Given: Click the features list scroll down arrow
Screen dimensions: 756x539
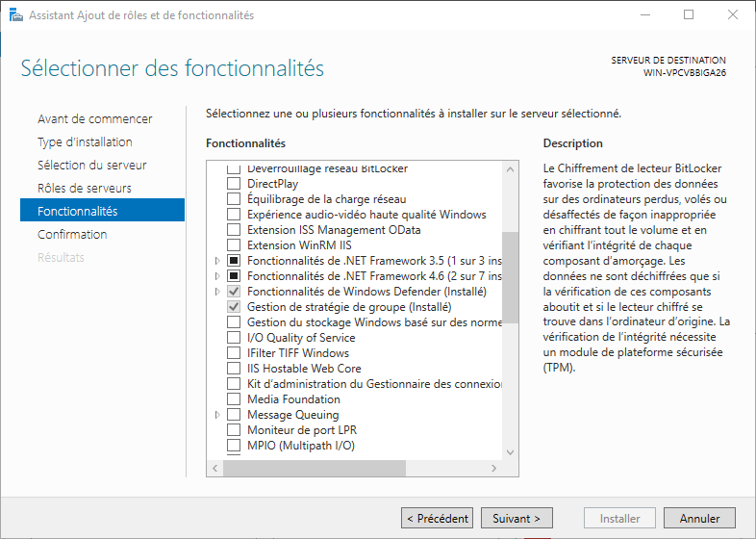Looking at the screenshot, I should [x=510, y=452].
